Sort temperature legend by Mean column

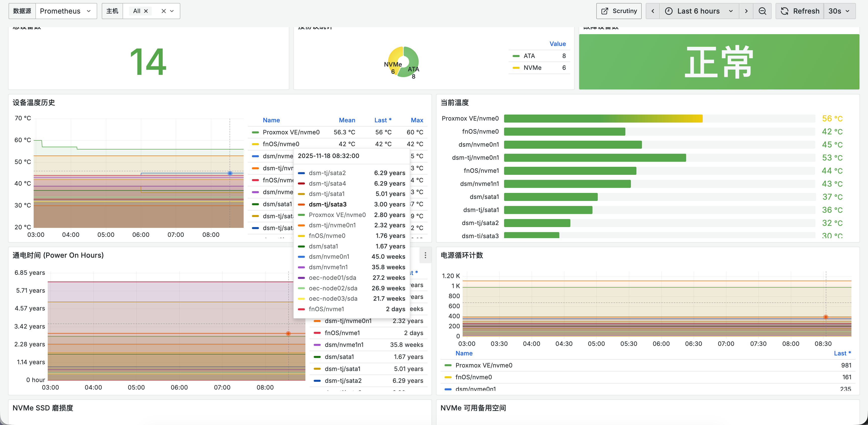347,120
